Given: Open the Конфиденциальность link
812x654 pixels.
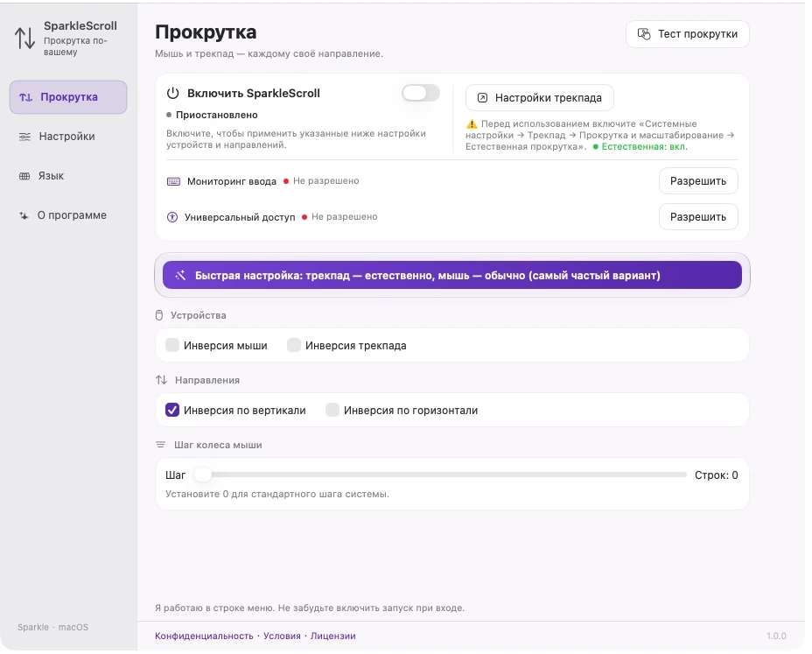Looking at the screenshot, I should pos(204,636).
